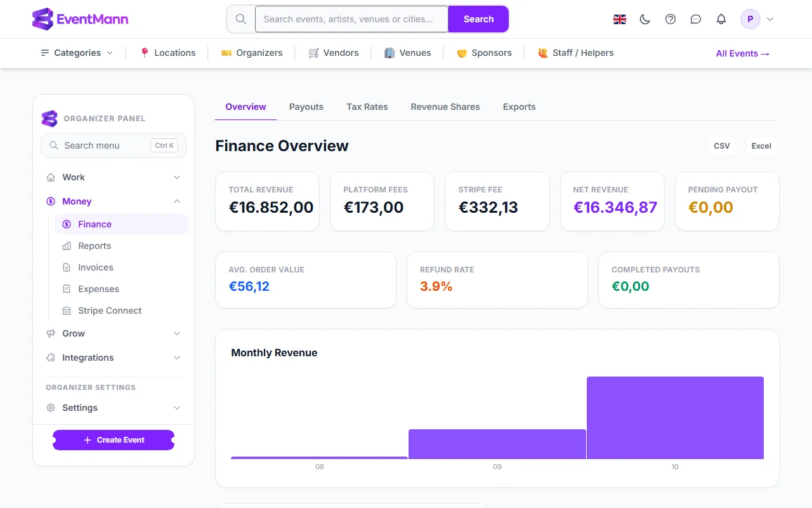
Task: Click the search magnifier icon in header
Action: tap(241, 19)
